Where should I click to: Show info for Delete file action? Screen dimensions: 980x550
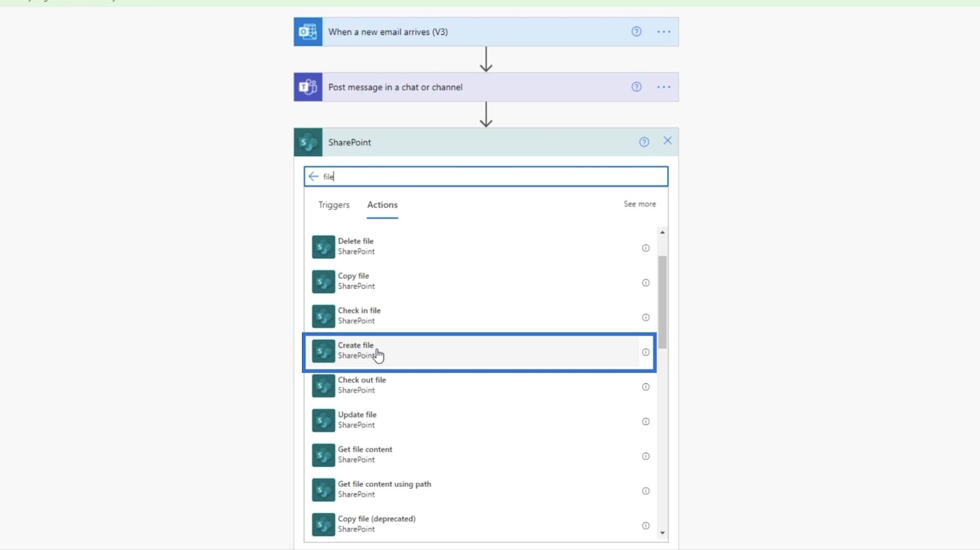click(x=646, y=248)
